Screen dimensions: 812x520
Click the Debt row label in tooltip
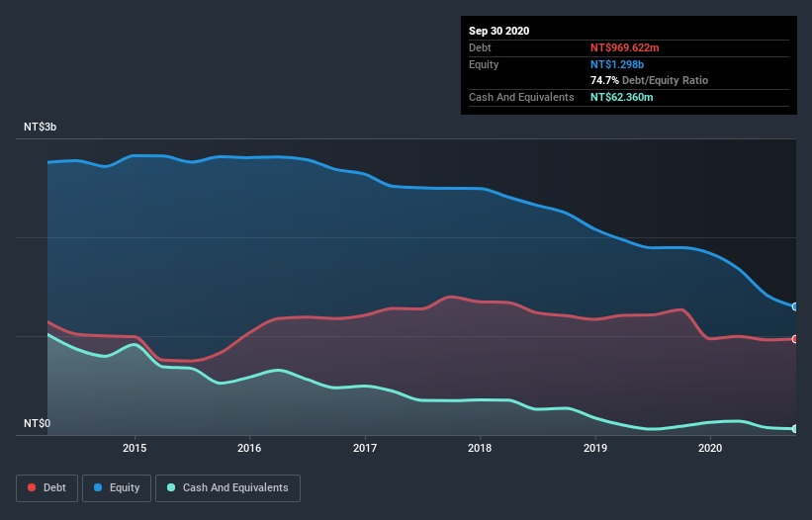click(x=480, y=48)
